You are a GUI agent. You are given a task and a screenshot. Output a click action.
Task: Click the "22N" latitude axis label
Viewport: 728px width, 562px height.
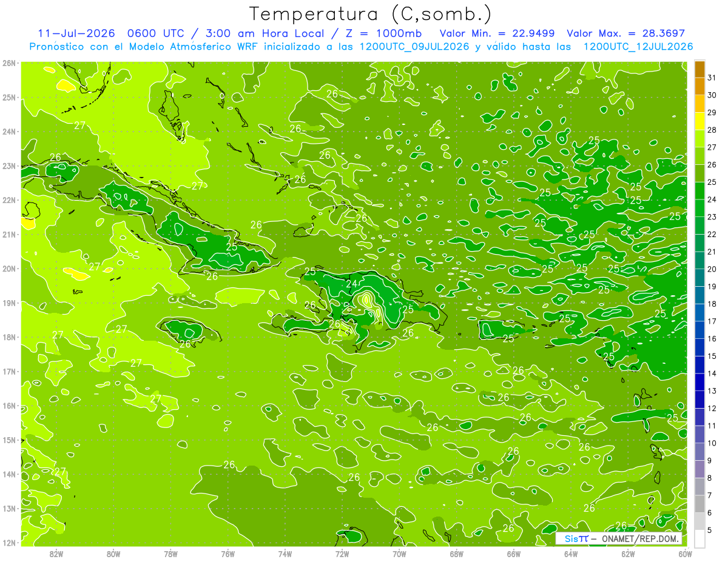coord(9,200)
